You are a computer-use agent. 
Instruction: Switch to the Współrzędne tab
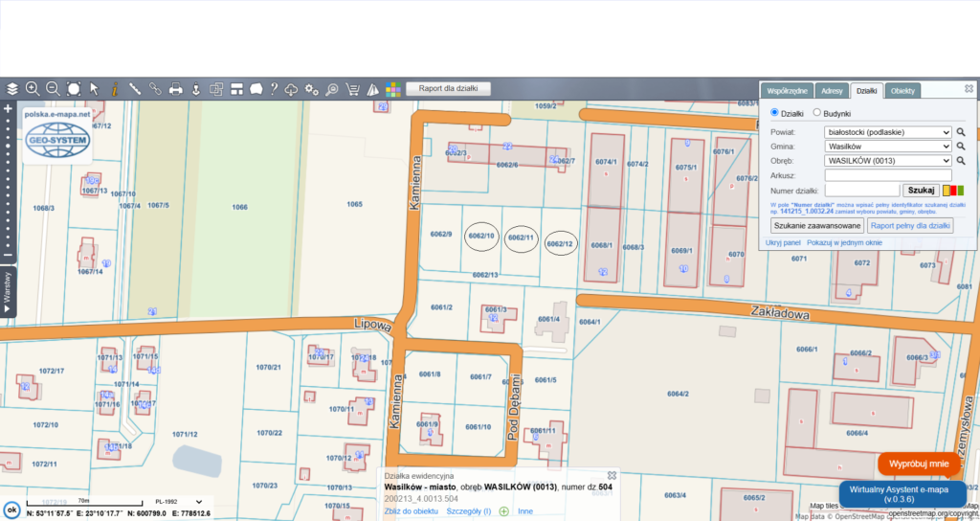point(790,91)
